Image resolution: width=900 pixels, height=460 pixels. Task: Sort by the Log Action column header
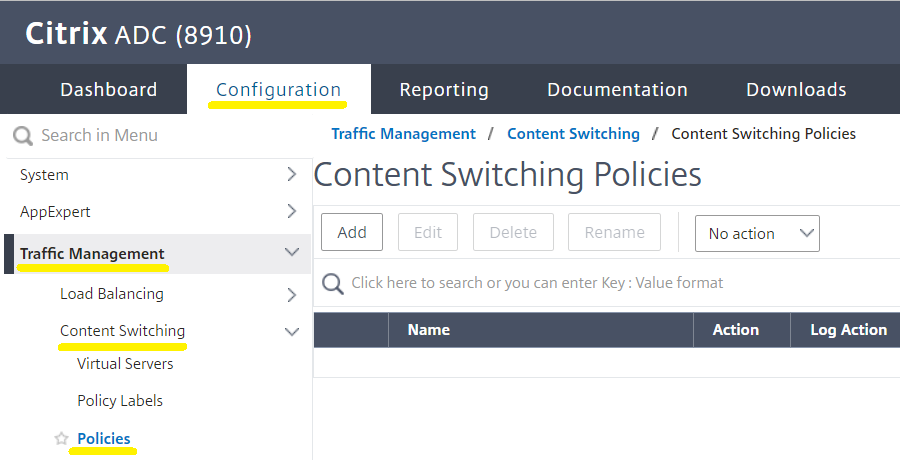pyautogui.click(x=848, y=330)
